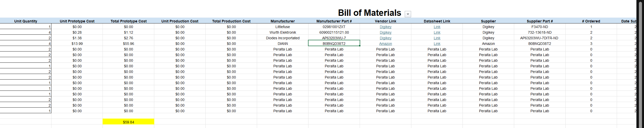Select the $55.96 total prototype cost cell
This screenshot has height=128, width=644.
128,44
